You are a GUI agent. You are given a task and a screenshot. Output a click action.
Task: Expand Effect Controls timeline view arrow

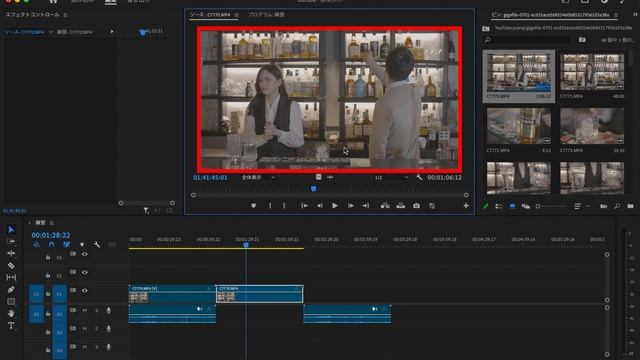[x=112, y=31]
